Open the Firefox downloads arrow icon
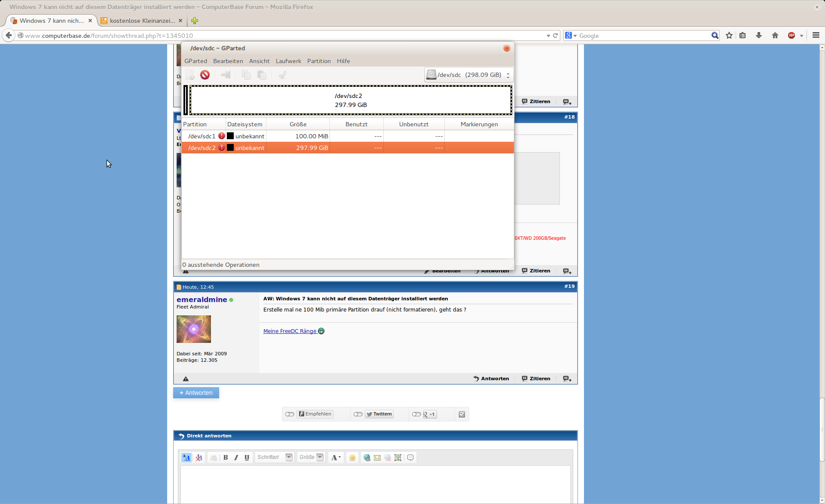The image size is (825, 504). point(759,36)
